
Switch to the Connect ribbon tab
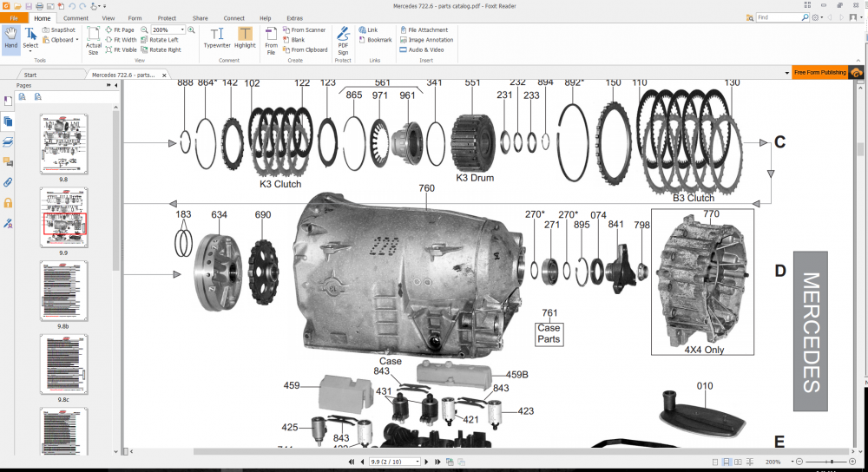pyautogui.click(x=234, y=18)
